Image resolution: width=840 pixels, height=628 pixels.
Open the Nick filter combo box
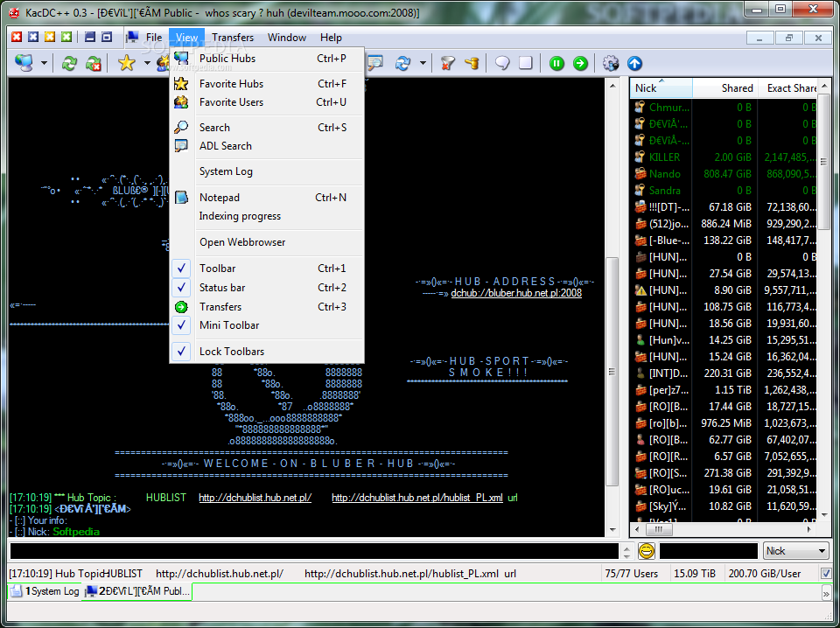click(x=795, y=551)
